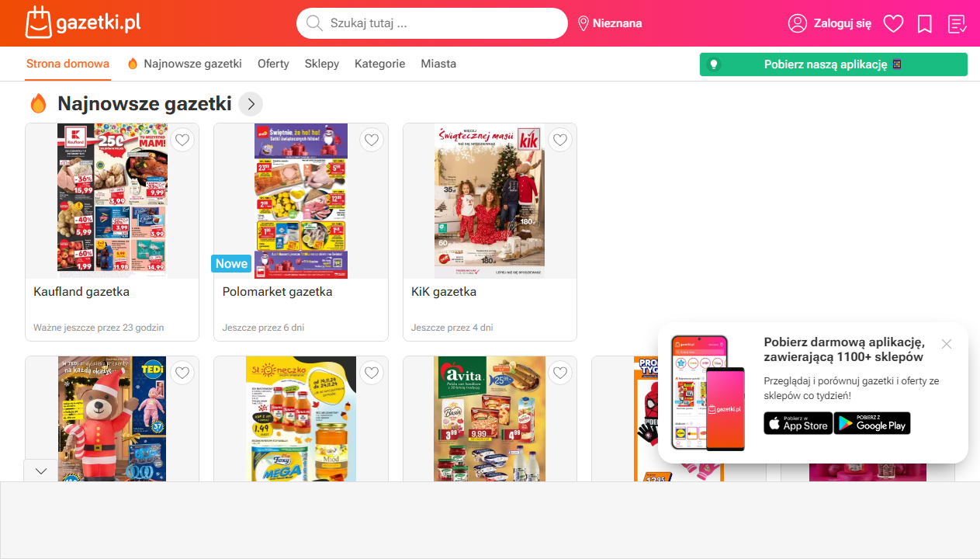Open favorites heart icon in header

(x=894, y=23)
